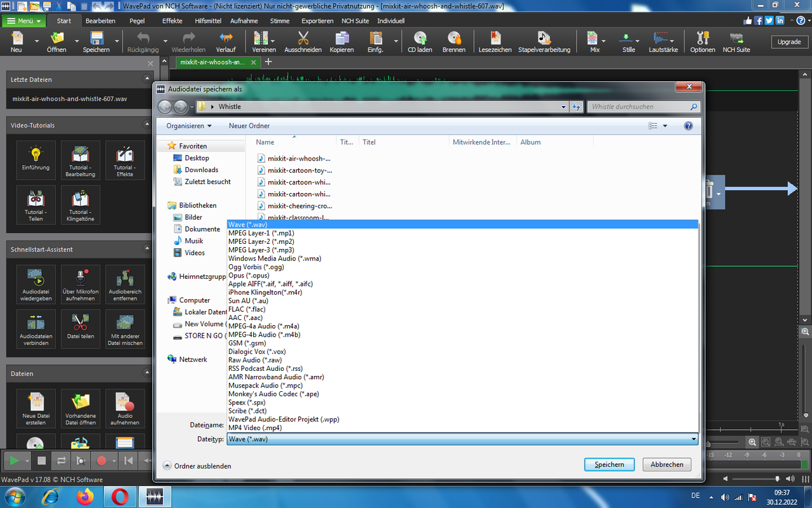Open the green Menü dropdown
The width and height of the screenshot is (812, 508).
tap(23, 21)
